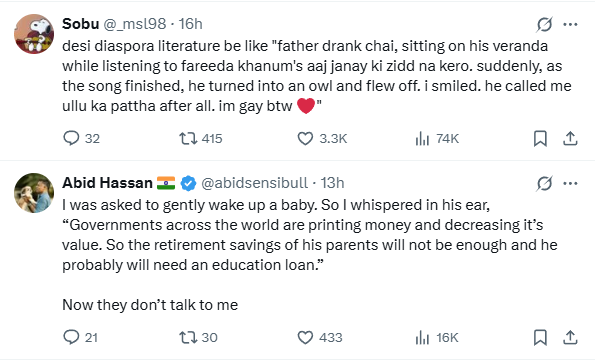Open Sobu's Snoopy profile picture
595x364 pixels.
34,34
